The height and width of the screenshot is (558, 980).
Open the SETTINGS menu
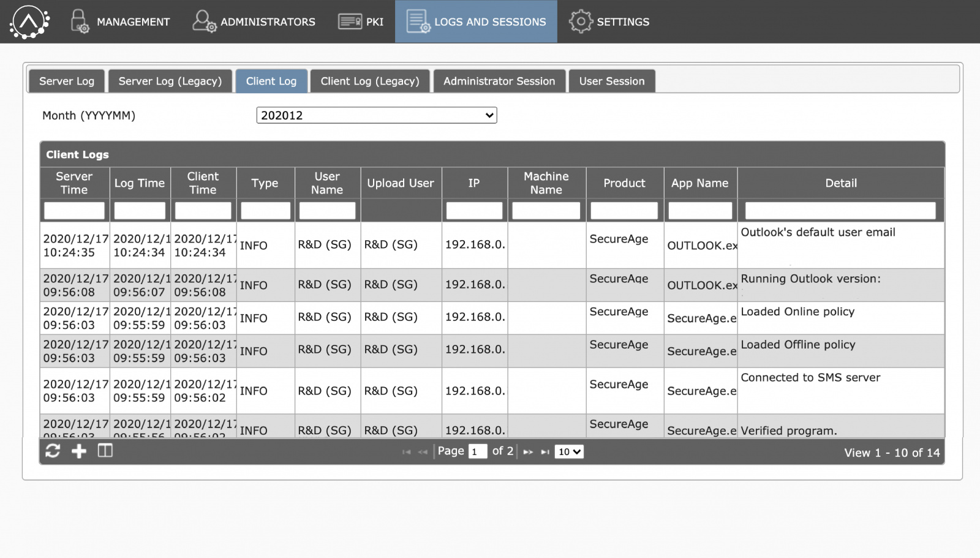[609, 21]
